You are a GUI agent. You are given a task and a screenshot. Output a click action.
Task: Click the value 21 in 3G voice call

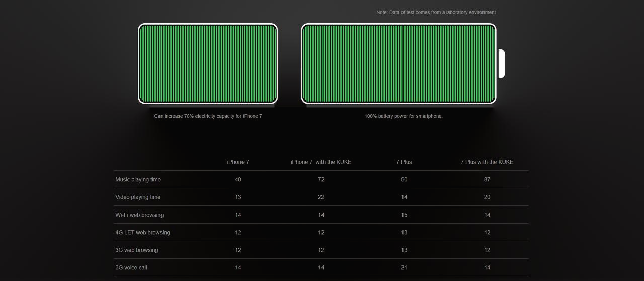pos(404,267)
